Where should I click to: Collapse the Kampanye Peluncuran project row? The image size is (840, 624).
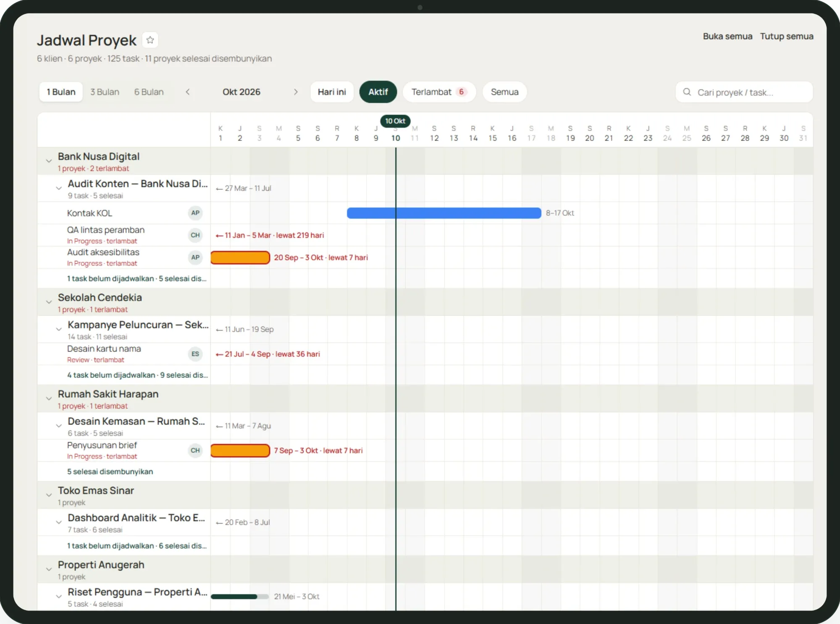pos(59,329)
